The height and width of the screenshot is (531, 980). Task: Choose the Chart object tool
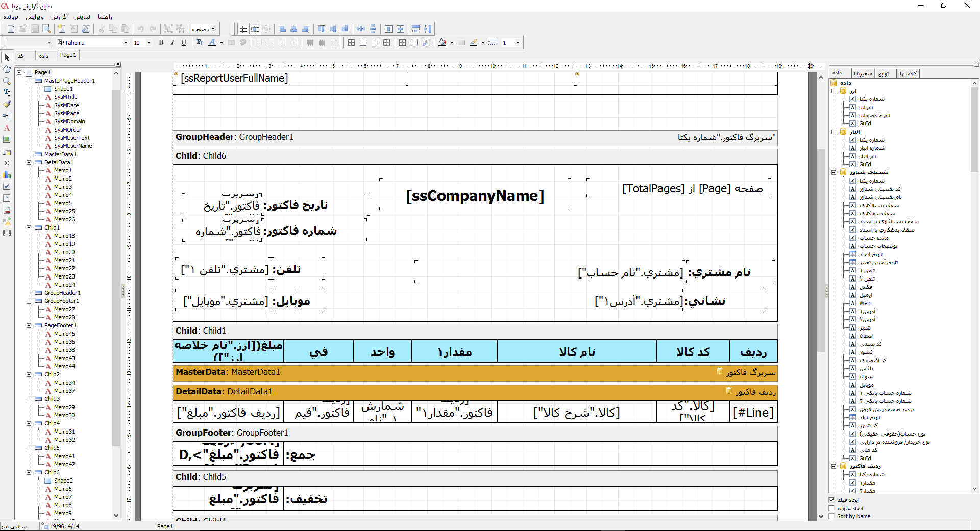7,174
